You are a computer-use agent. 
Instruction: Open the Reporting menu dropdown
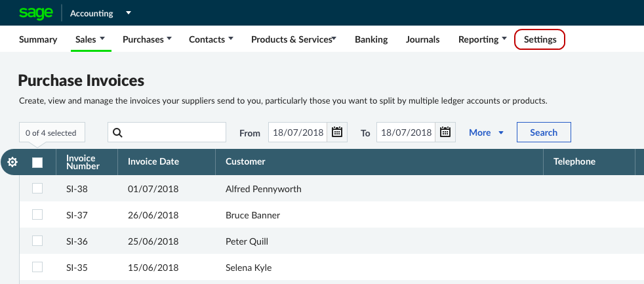(482, 39)
